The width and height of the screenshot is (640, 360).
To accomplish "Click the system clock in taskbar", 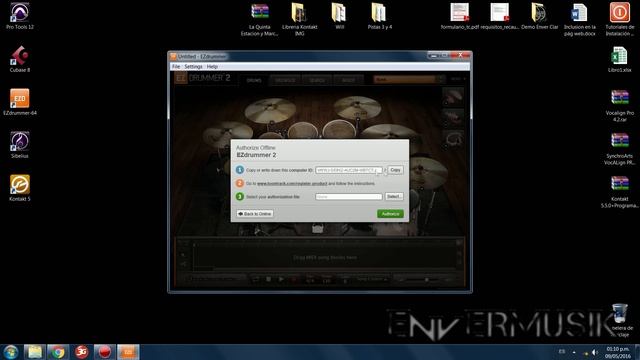I will (x=618, y=352).
